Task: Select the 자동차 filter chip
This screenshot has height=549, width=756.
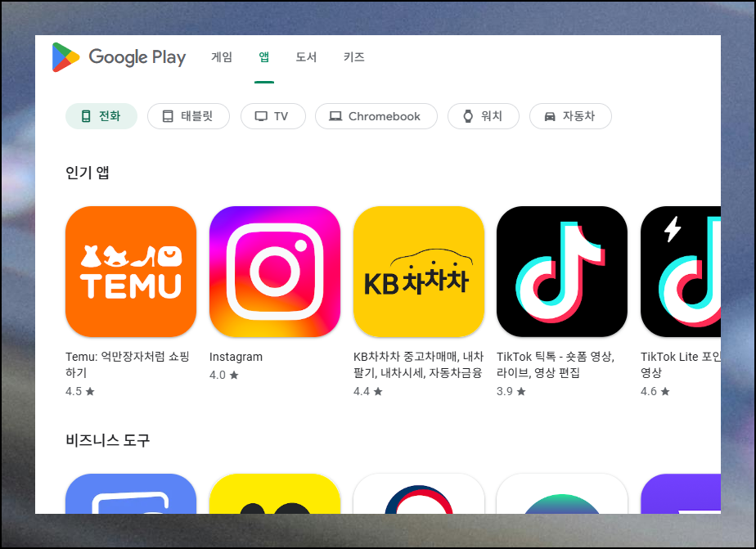Action: click(x=570, y=116)
